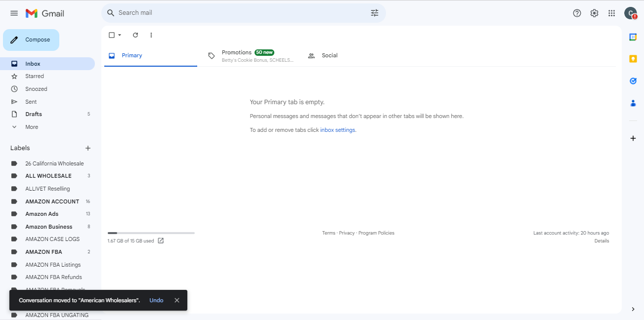Viewport: 644px width, 320px height.
Task: Open the Drafts folder
Action: pyautogui.click(x=47, y=114)
